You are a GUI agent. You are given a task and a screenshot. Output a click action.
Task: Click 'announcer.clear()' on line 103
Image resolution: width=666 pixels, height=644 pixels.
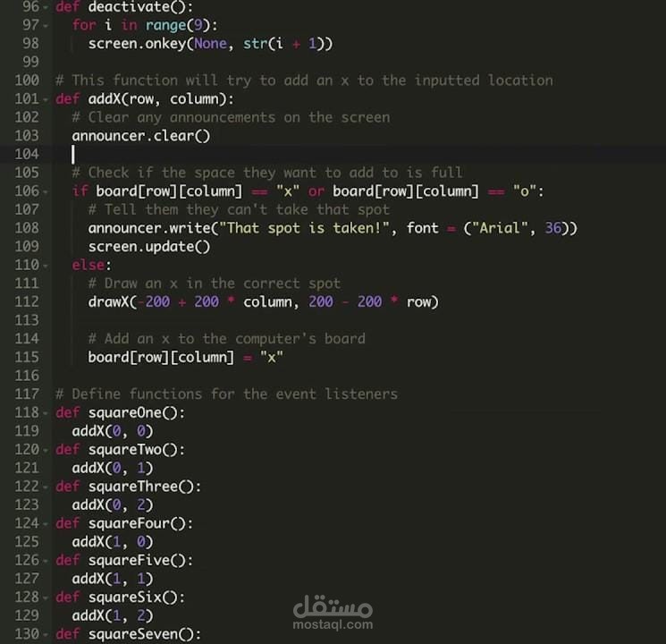pos(141,136)
